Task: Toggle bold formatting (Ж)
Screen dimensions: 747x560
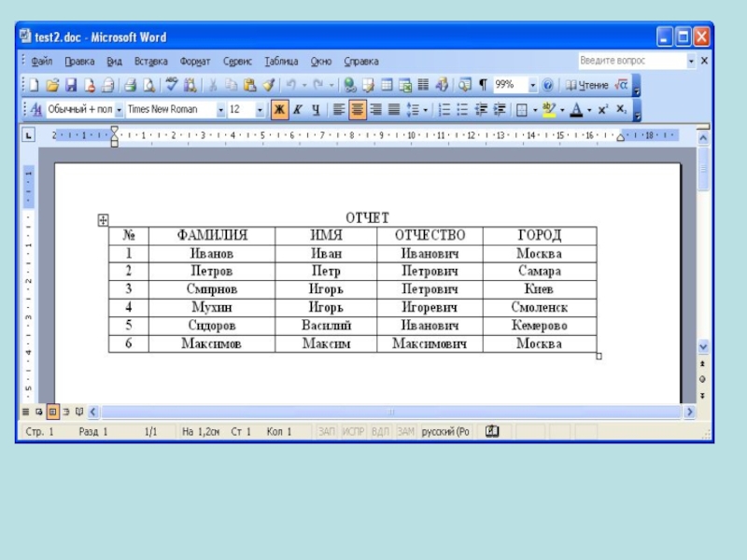Action: click(279, 110)
